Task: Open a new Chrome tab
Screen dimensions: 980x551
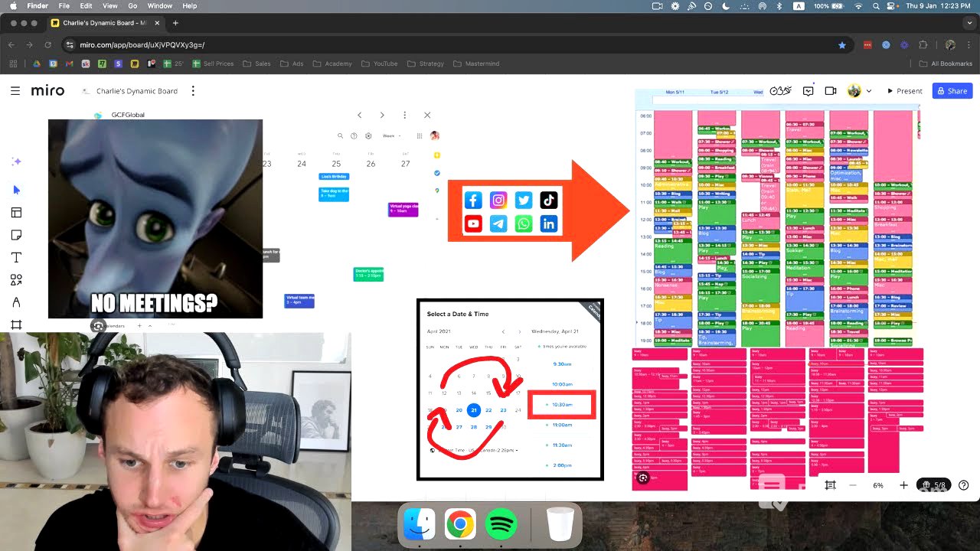Action: (x=175, y=23)
